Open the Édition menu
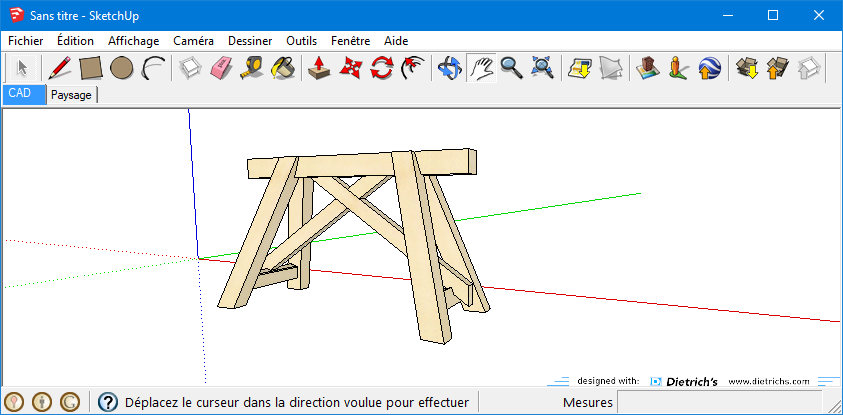This screenshot has width=843, height=415. 75,41
